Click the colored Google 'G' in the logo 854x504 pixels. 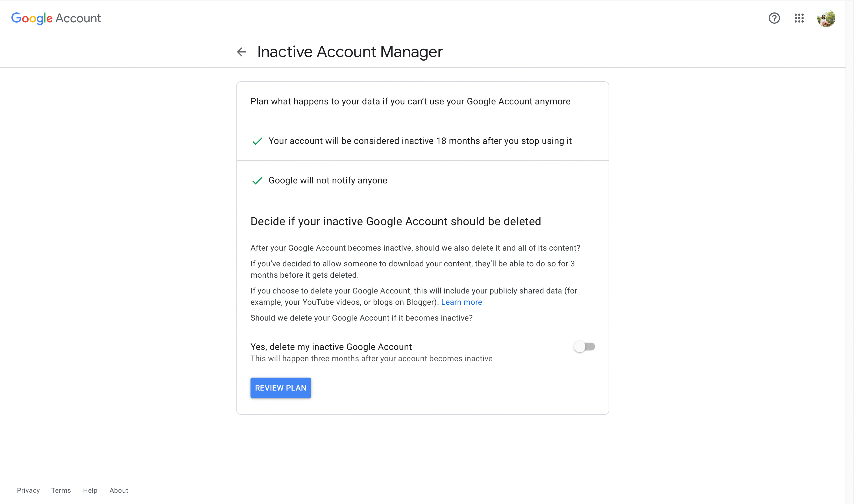(16, 18)
